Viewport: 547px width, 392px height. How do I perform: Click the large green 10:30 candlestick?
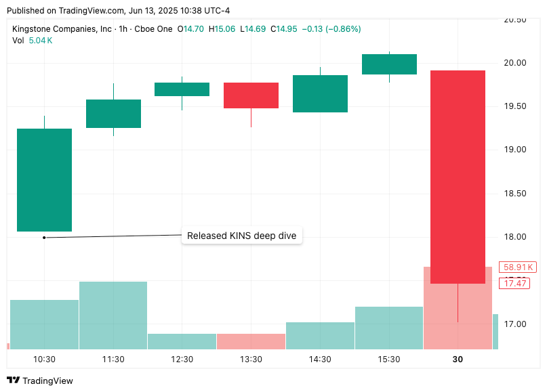tap(44, 180)
